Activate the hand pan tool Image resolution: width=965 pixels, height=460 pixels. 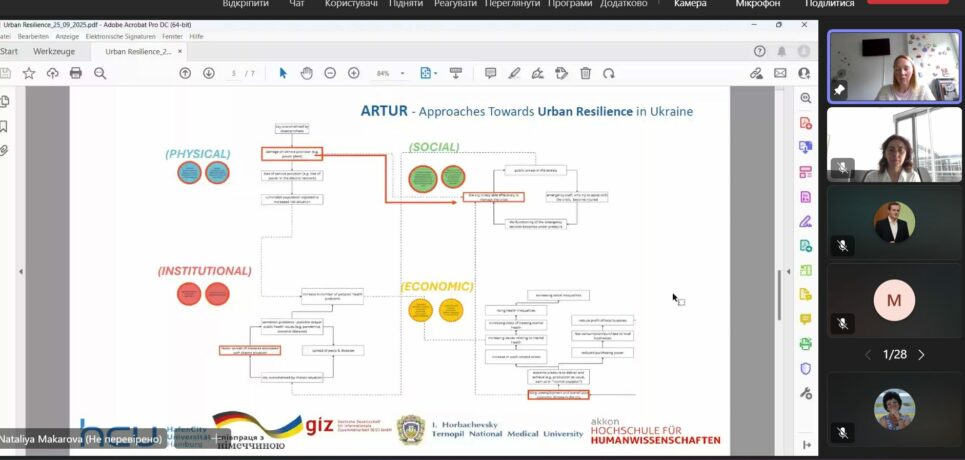[x=307, y=73]
